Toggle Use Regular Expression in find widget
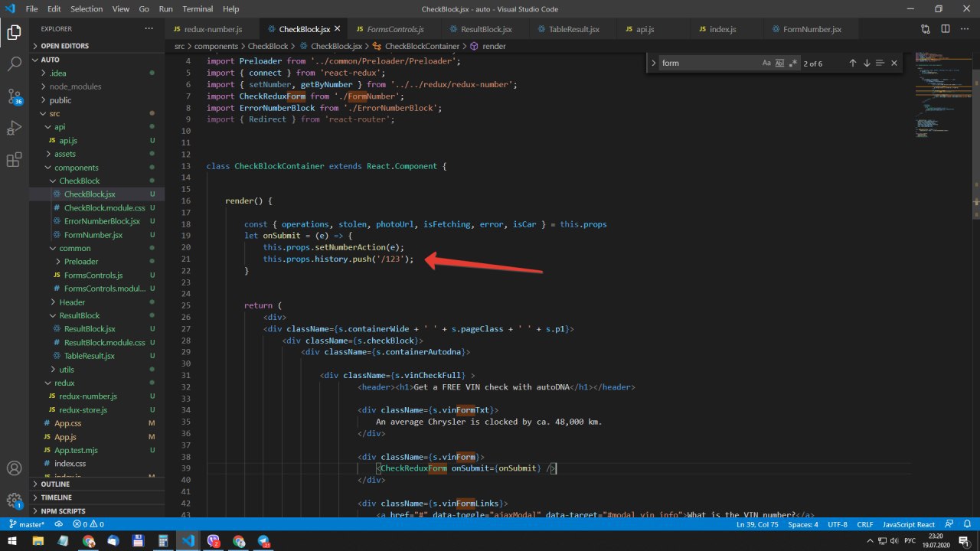The width and height of the screenshot is (980, 551). pos(793,64)
